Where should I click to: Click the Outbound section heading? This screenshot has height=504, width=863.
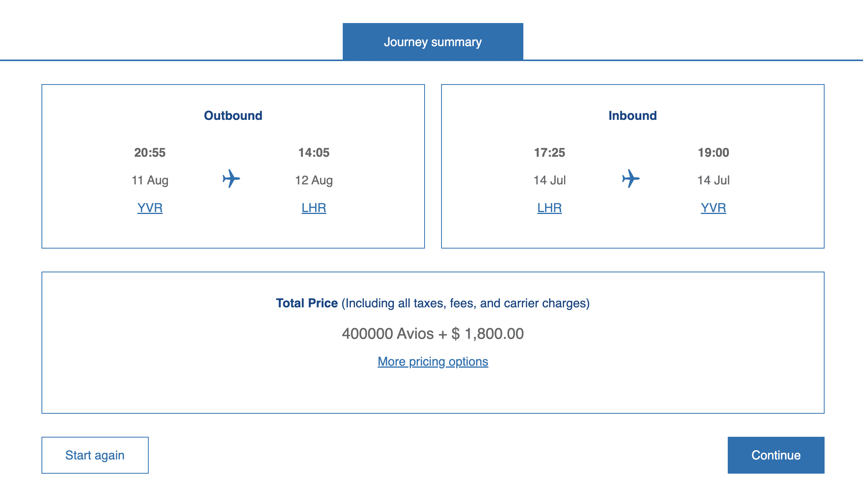click(233, 116)
